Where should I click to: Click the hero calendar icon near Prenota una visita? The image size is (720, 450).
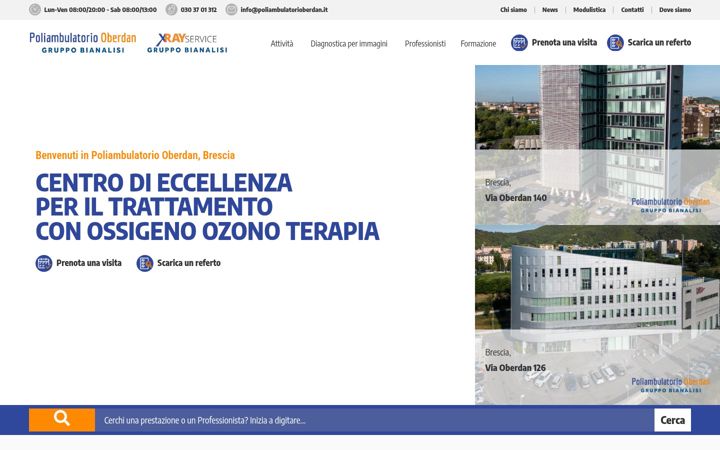tap(44, 263)
